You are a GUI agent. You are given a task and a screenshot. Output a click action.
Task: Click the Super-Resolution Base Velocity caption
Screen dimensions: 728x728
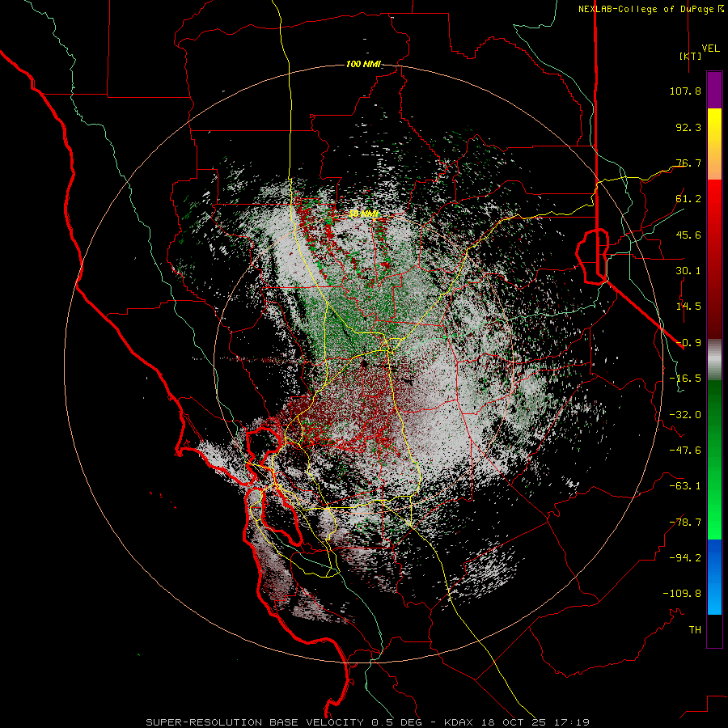(367, 722)
